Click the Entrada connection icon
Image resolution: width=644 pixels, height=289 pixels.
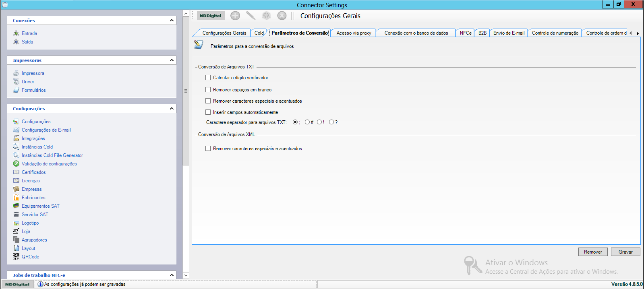pos(16,33)
